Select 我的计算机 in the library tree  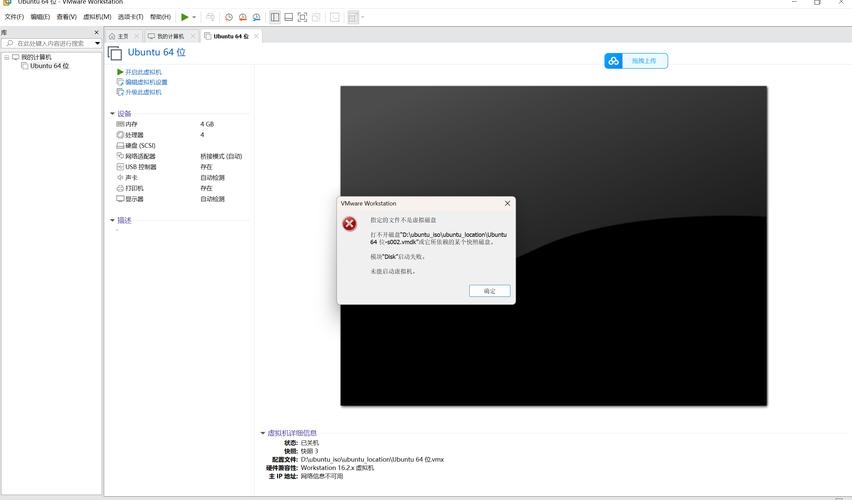36,57
